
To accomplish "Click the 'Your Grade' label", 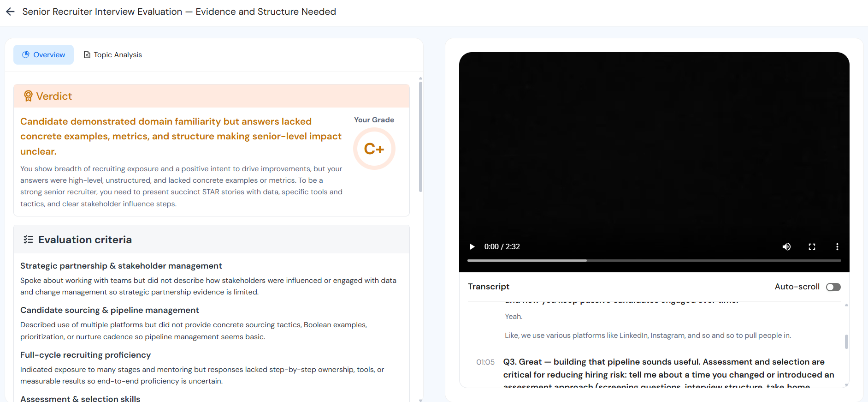I will tap(374, 120).
